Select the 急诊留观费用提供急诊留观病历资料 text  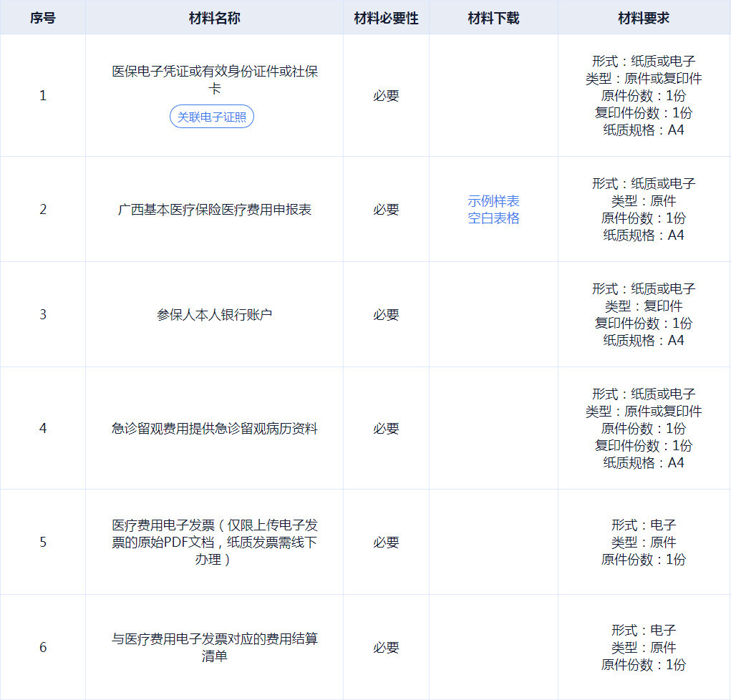(215, 429)
